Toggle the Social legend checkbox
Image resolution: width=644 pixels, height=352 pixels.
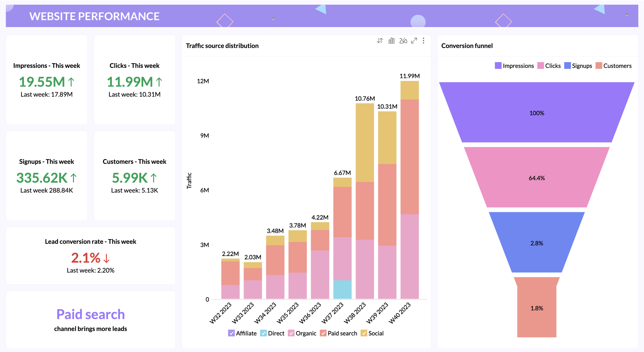tap(364, 333)
